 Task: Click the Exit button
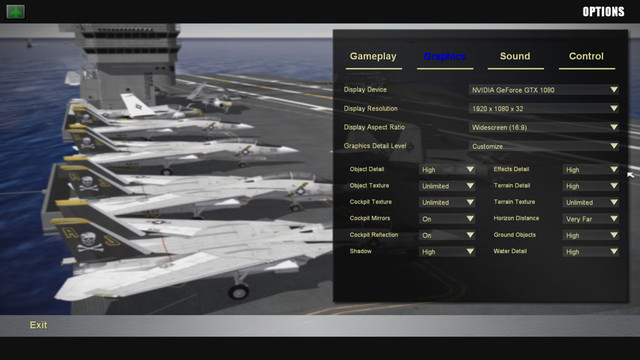click(x=38, y=325)
